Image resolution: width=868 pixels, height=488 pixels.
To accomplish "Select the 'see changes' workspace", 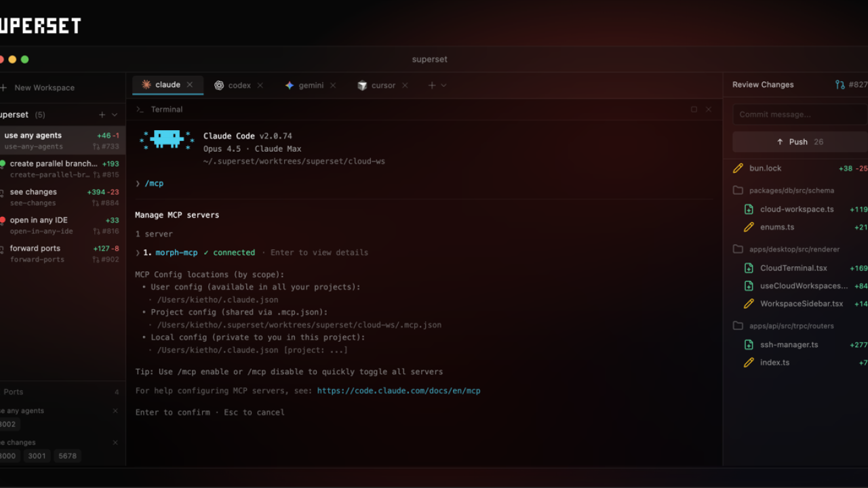I will coord(62,197).
